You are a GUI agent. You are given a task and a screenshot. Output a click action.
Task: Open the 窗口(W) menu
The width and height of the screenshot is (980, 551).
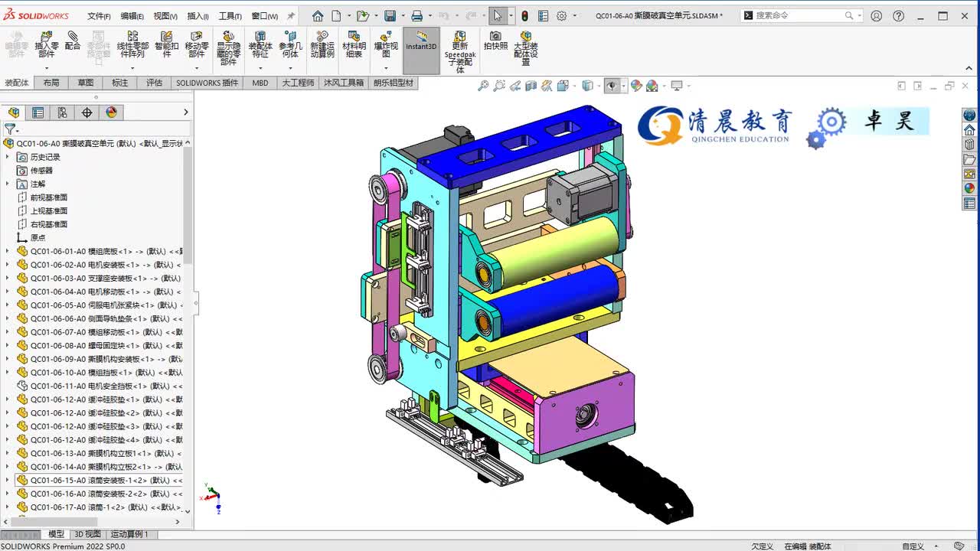pyautogui.click(x=265, y=15)
